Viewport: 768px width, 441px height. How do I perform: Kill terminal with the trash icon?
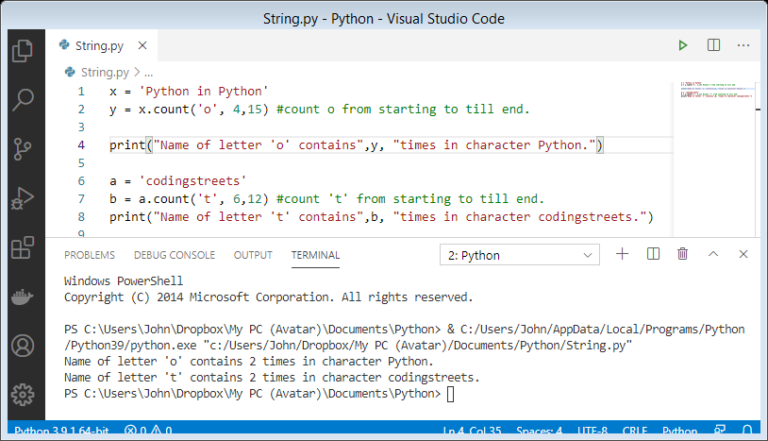tap(682, 255)
